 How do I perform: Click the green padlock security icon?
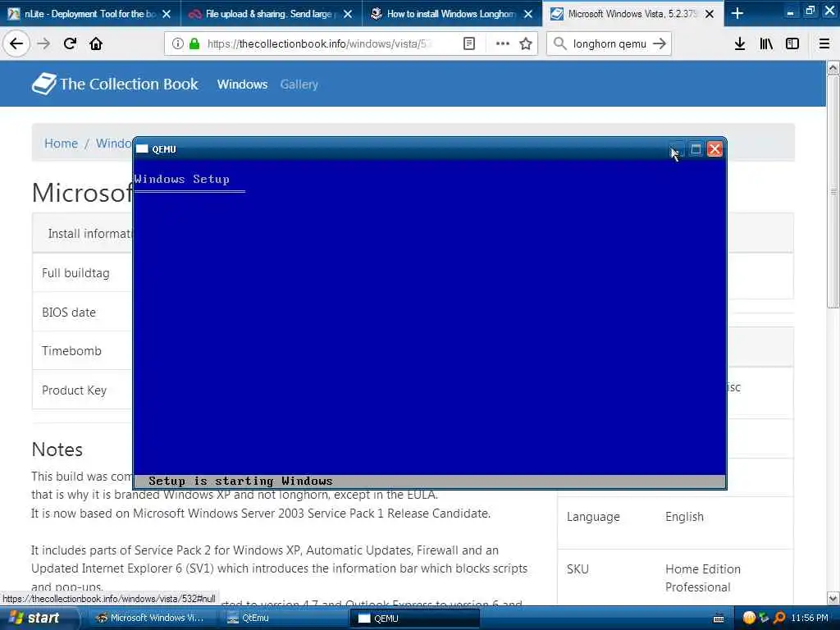194,44
